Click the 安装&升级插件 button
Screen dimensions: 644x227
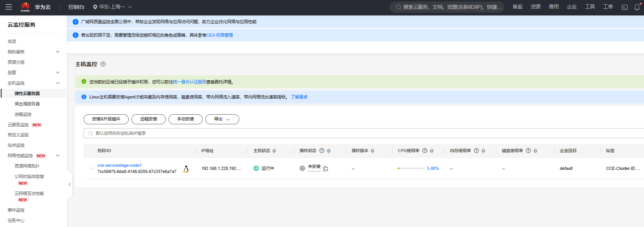click(106, 119)
